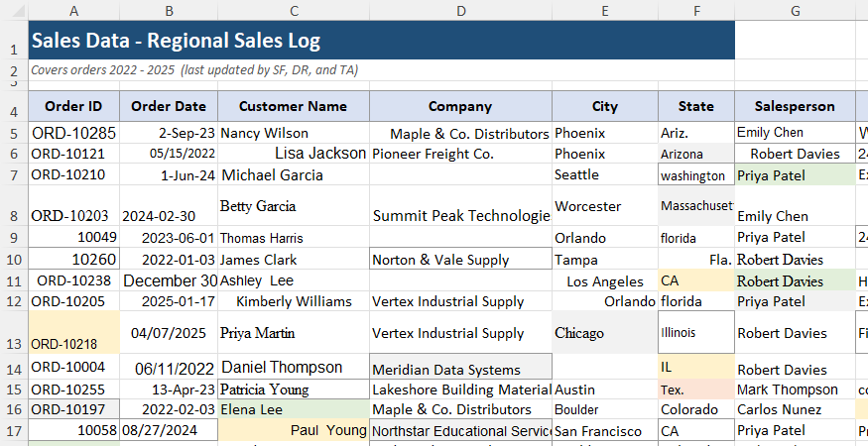868x446 pixels.
Task: Click the Company header cell
Action: [460, 106]
